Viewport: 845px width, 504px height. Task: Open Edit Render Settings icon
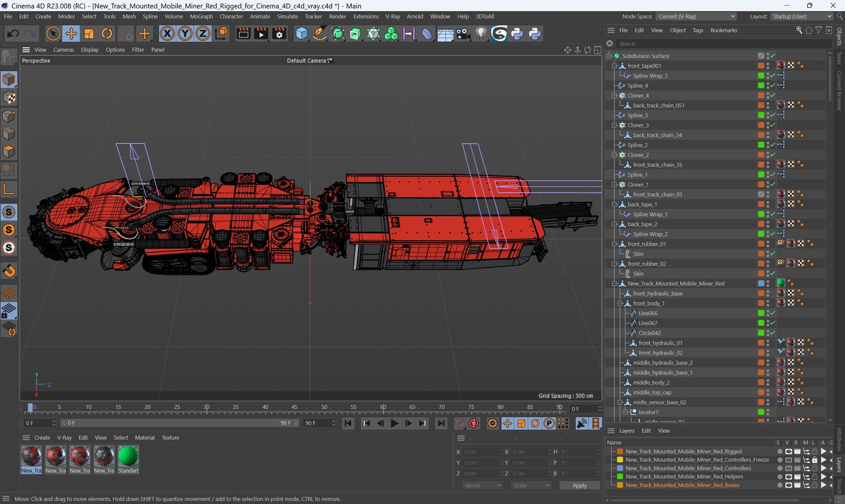coord(279,34)
